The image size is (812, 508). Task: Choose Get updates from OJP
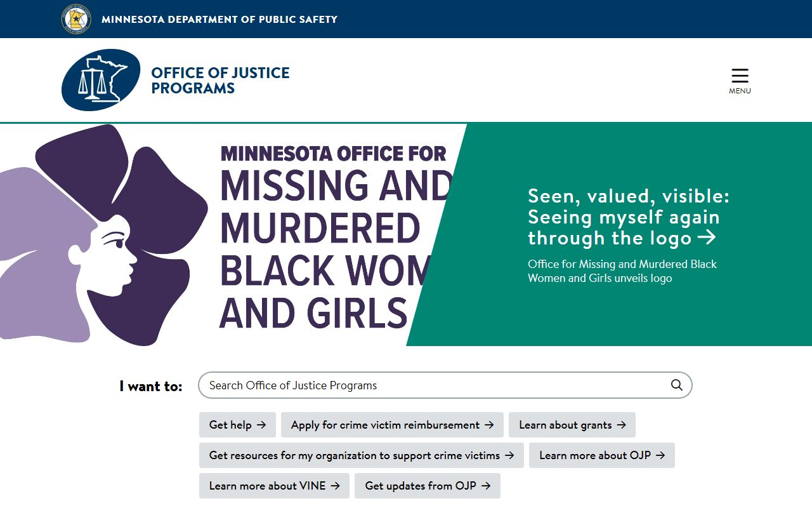pos(428,486)
